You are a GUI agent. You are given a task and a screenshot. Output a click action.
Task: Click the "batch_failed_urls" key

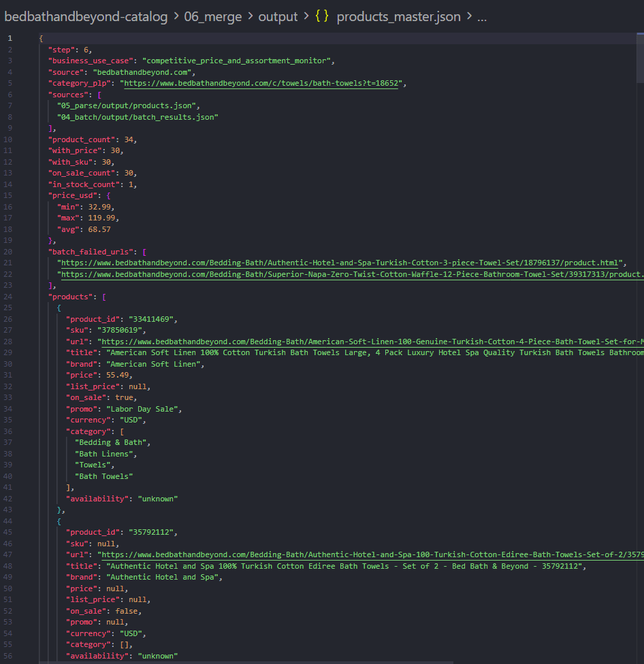coord(91,252)
